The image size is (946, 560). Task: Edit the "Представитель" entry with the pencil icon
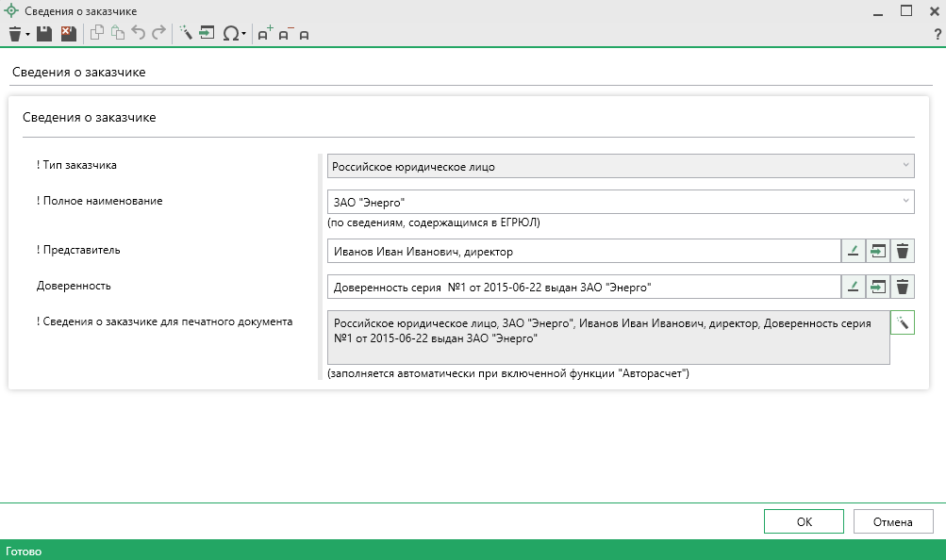click(x=853, y=251)
